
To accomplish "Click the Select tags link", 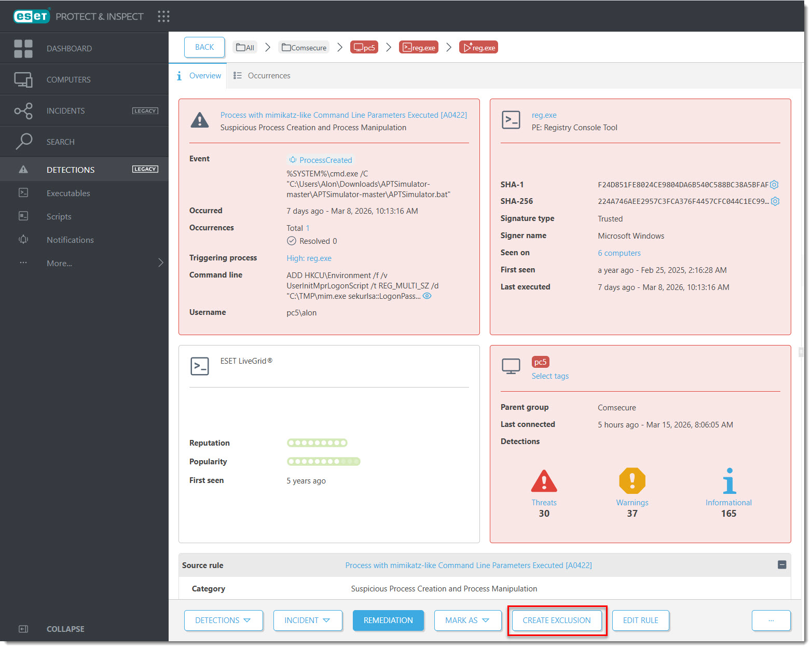I will 550,376.
